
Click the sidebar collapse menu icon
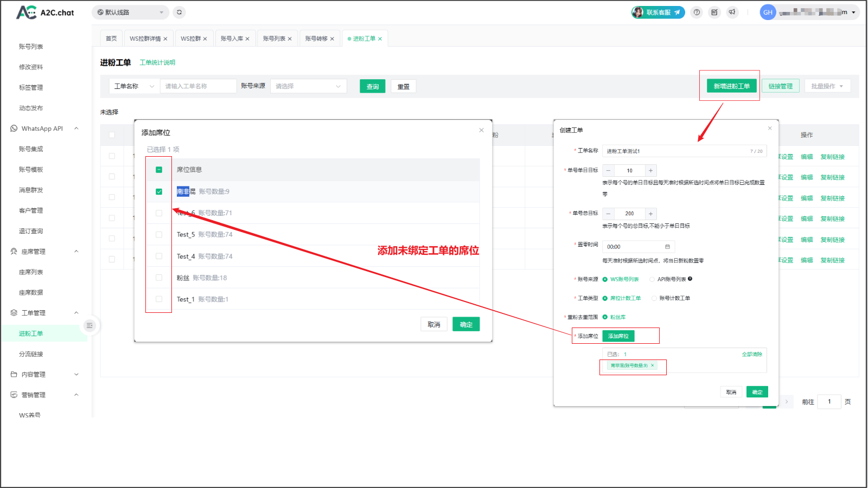pos(90,325)
